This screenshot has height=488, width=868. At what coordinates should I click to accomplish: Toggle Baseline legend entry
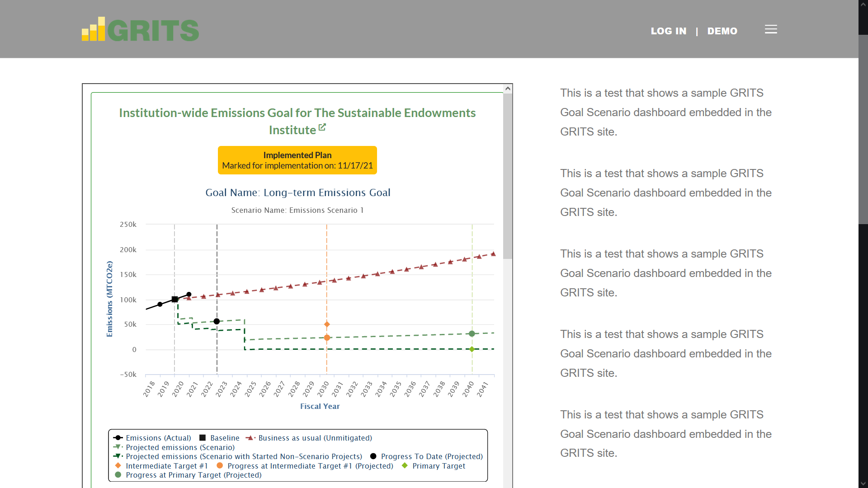point(219,438)
